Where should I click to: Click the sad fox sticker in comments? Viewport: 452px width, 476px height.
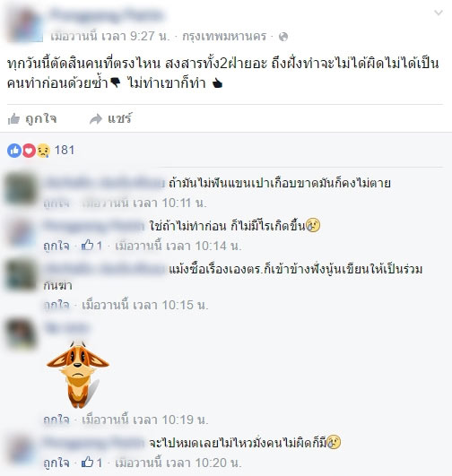pos(78,375)
